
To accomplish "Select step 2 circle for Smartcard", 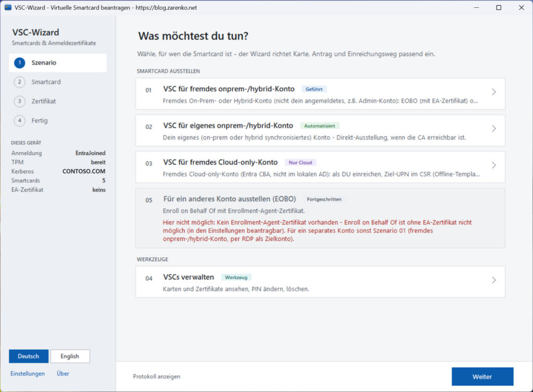I will point(20,82).
